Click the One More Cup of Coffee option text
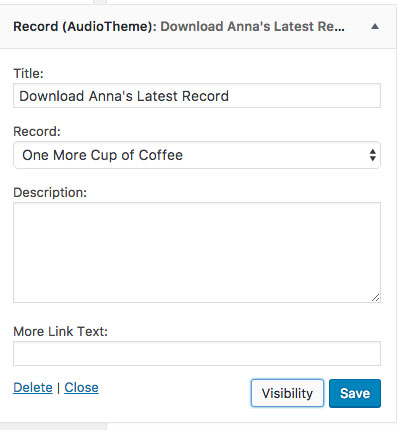 click(102, 155)
